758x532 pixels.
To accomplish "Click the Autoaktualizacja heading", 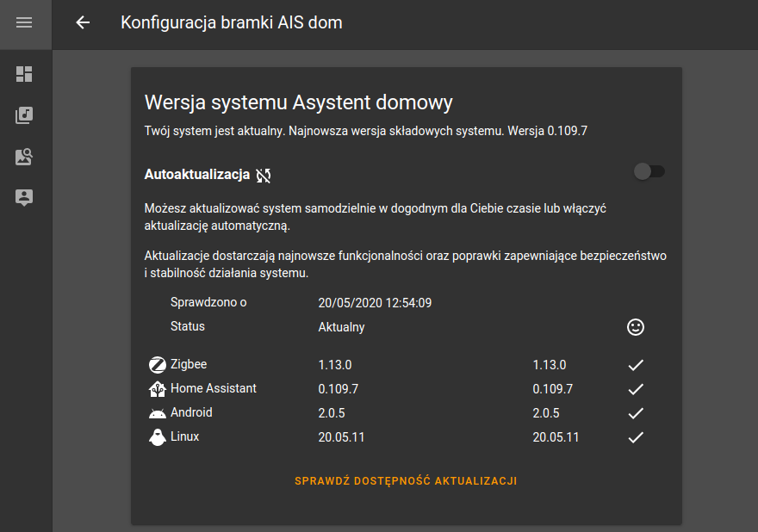I will pos(197,175).
